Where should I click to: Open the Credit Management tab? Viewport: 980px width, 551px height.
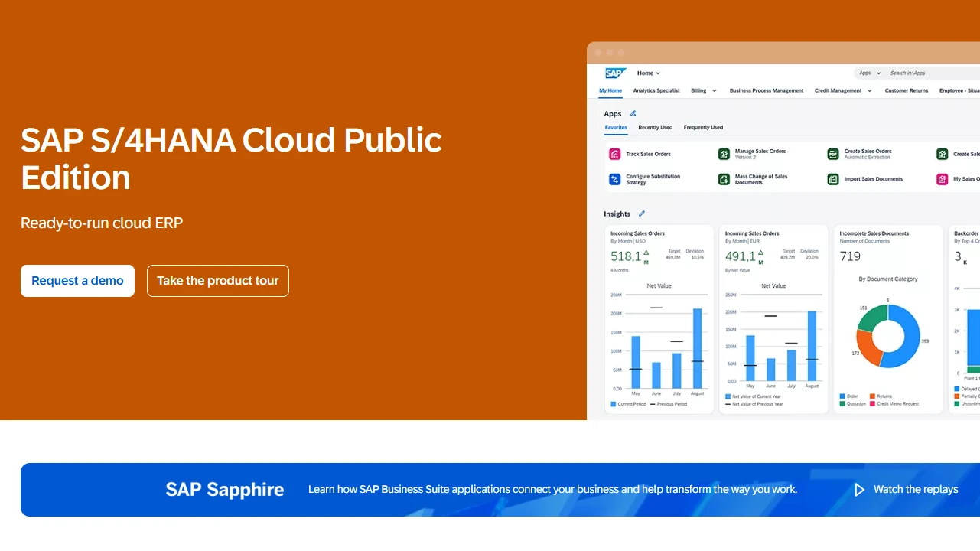(838, 90)
